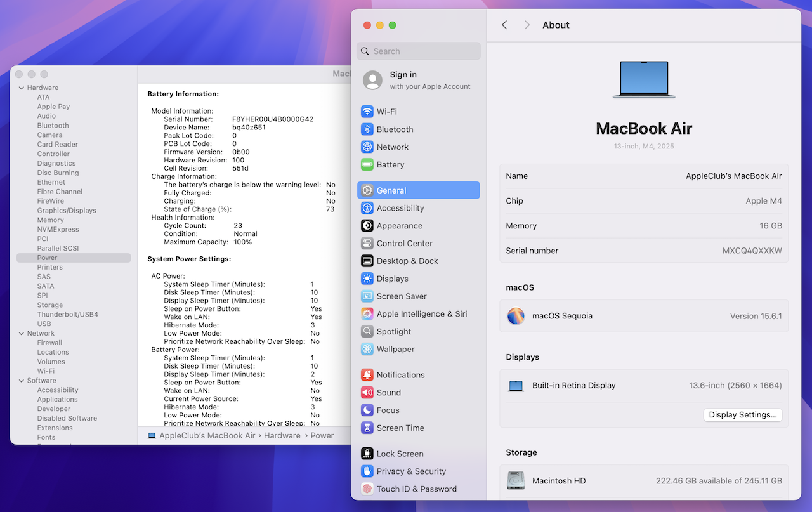Select Thunderbolt/USB4 under Hardware
The image size is (812, 512).
[x=67, y=315]
